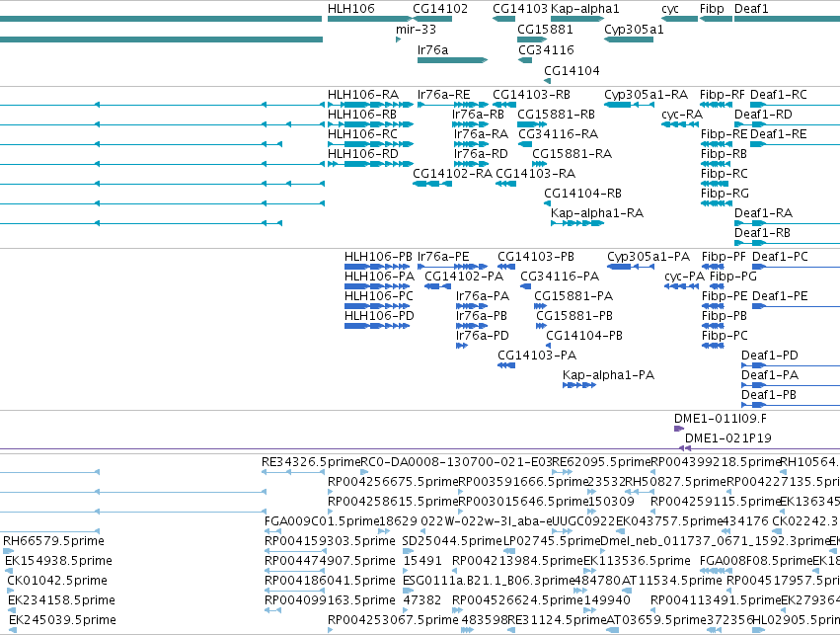Select the Deaf1-PC protein label
Image resolution: width=840 pixels, height=635 pixels.
pos(780,257)
